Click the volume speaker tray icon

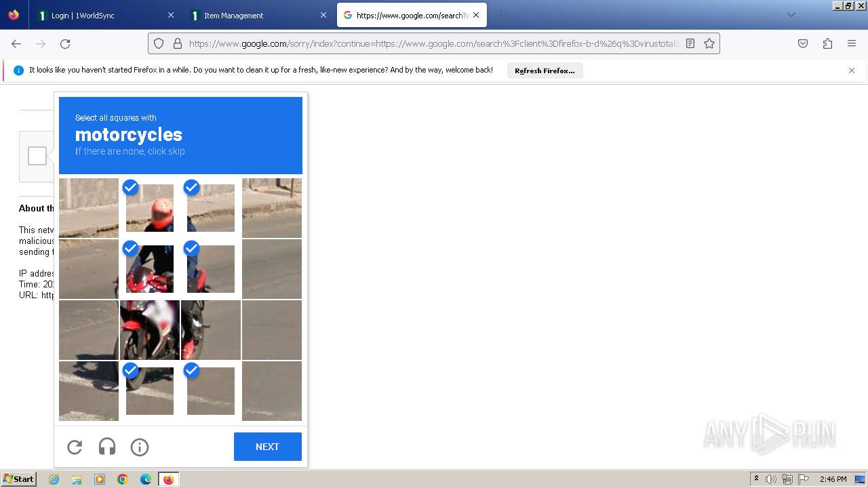(771, 479)
